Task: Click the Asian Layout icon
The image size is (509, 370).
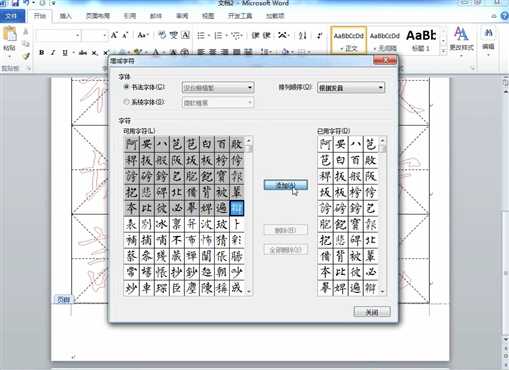Action: tap(283, 35)
